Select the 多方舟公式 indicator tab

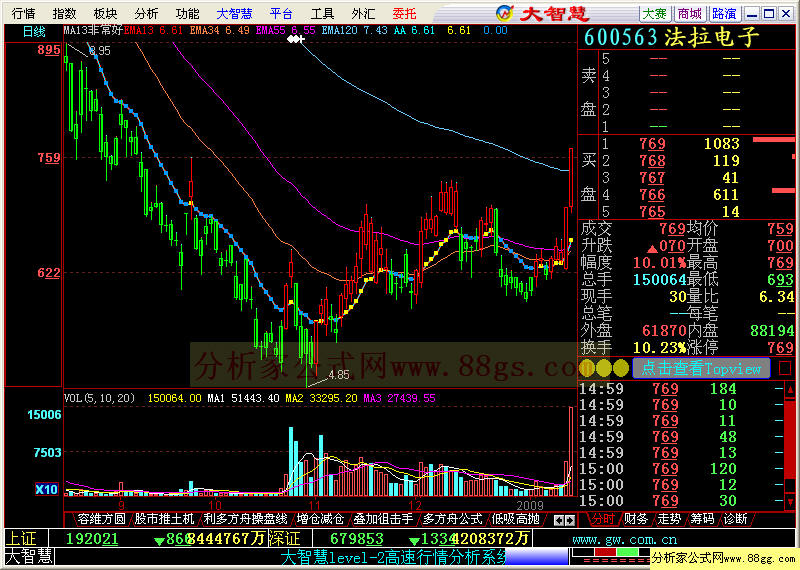pos(452,519)
